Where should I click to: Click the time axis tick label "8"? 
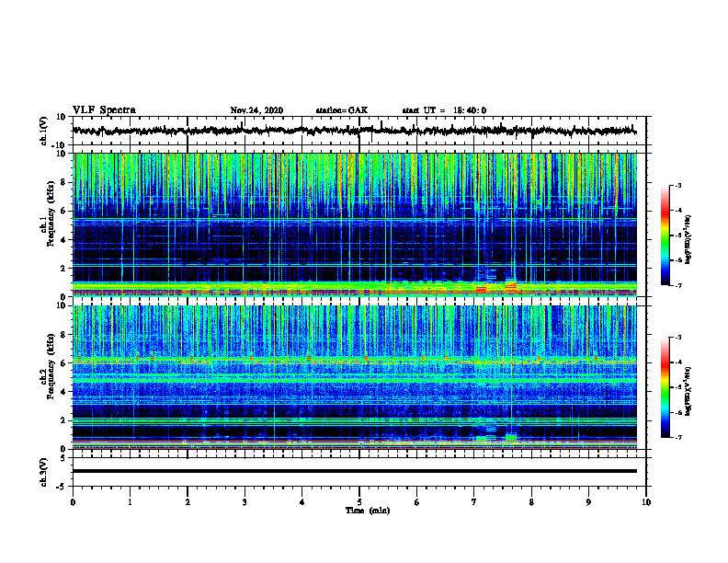tap(531, 502)
